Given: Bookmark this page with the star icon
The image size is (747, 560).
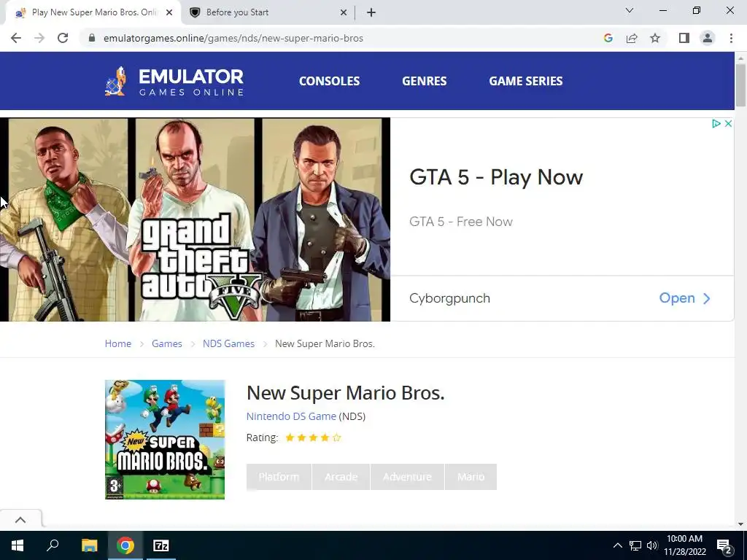Looking at the screenshot, I should coord(655,38).
